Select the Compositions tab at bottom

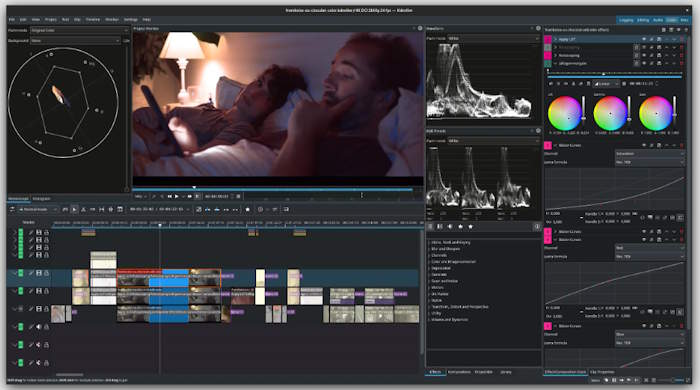click(x=459, y=372)
